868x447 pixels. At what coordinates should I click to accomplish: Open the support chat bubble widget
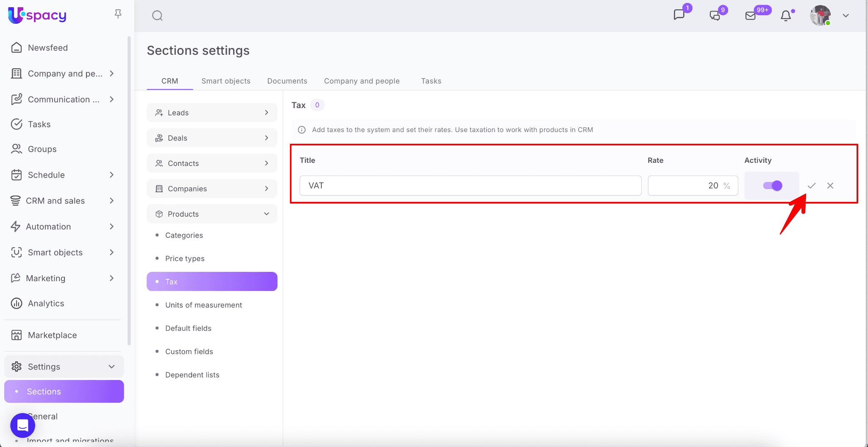22,425
